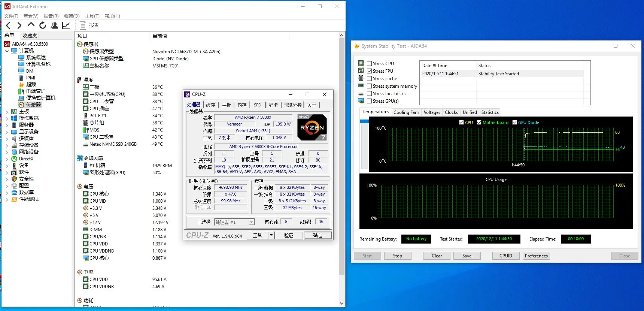Enable the Stress cache checkbox
The width and height of the screenshot is (644, 311).
point(370,78)
